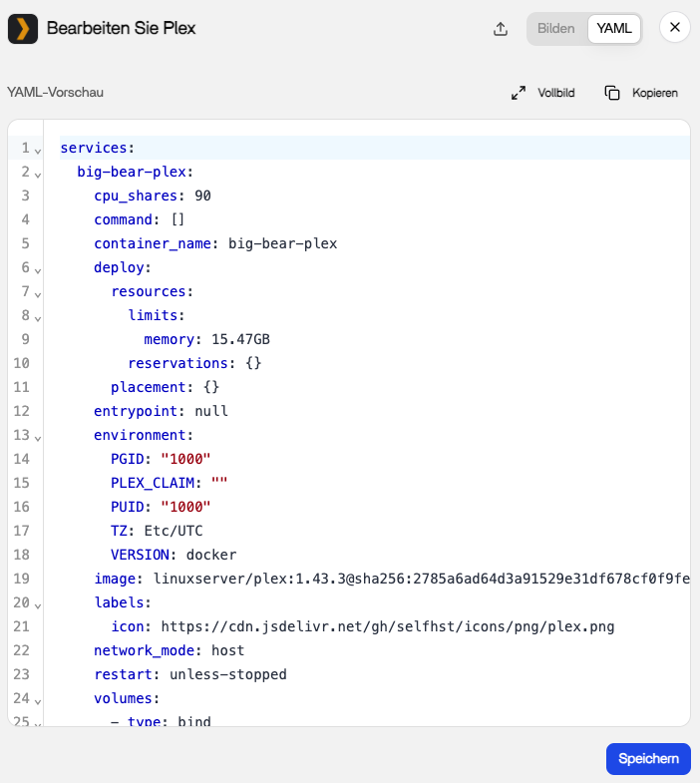Save changes with Speichern

pyautogui.click(x=648, y=758)
